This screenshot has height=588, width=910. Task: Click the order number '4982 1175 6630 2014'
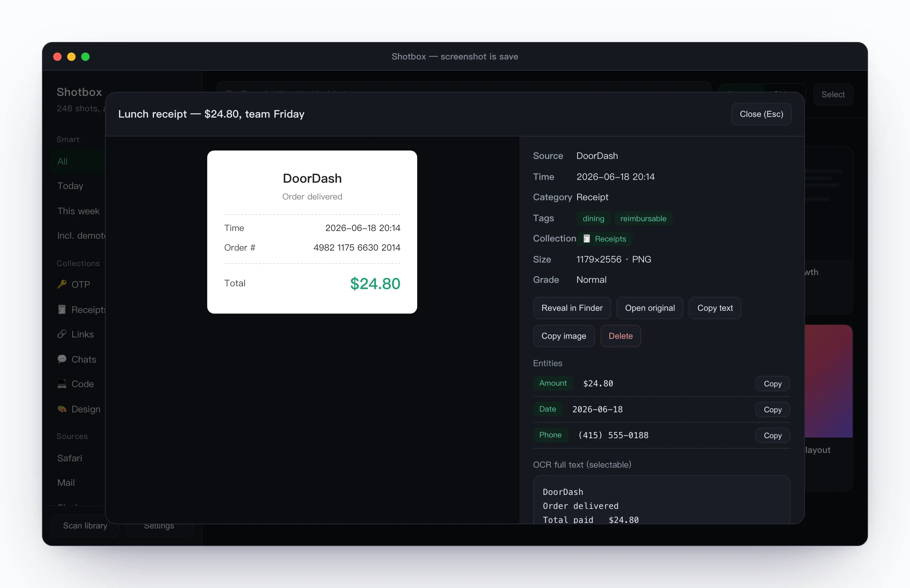(357, 247)
